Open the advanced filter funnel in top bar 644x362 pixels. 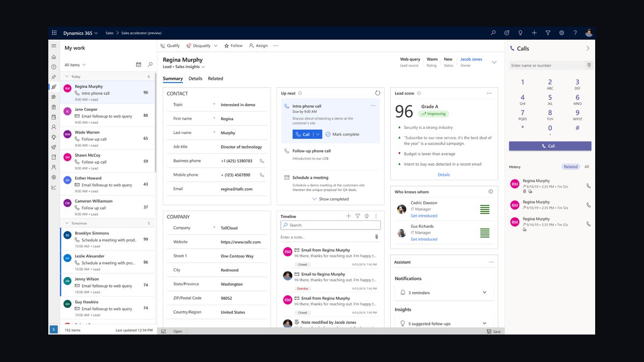pos(547,33)
